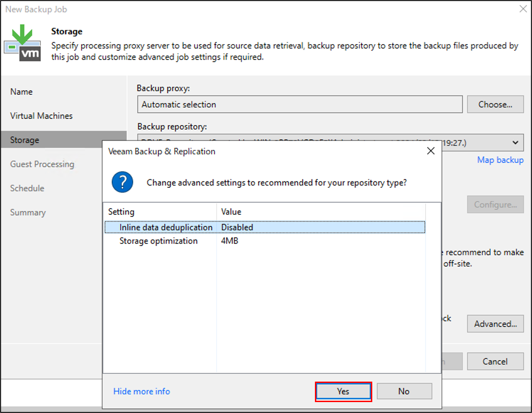Click the Value column header

tap(231, 212)
